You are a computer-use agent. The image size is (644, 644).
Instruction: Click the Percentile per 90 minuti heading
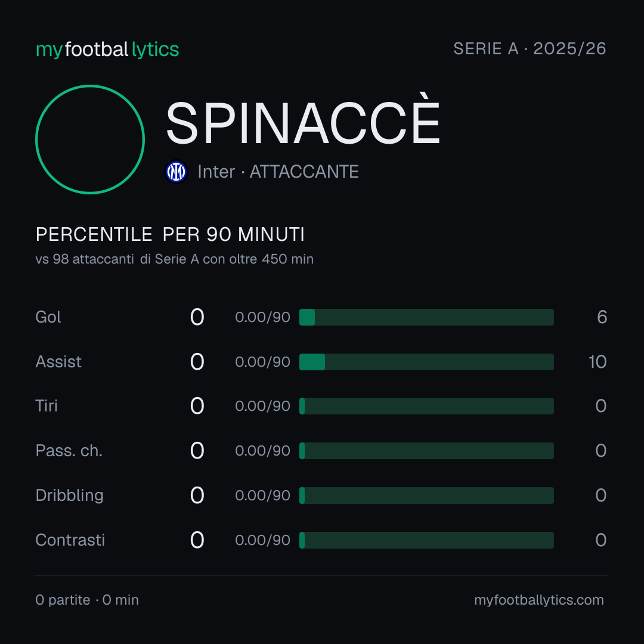pyautogui.click(x=170, y=234)
